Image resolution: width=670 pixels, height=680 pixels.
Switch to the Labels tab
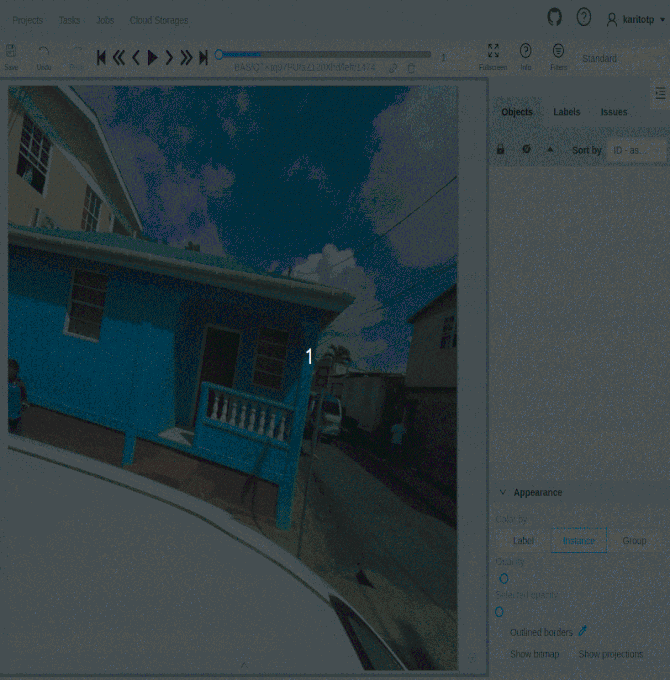[x=566, y=112]
